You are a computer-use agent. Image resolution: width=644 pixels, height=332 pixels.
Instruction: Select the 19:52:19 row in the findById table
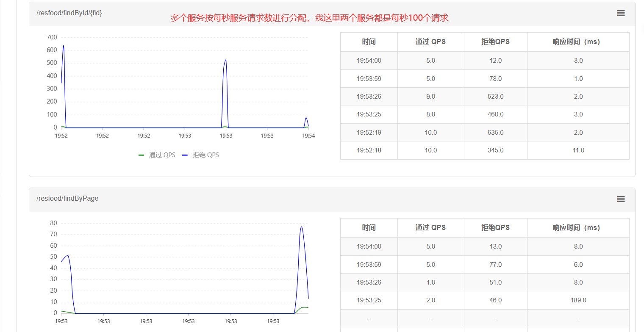[x=369, y=133]
